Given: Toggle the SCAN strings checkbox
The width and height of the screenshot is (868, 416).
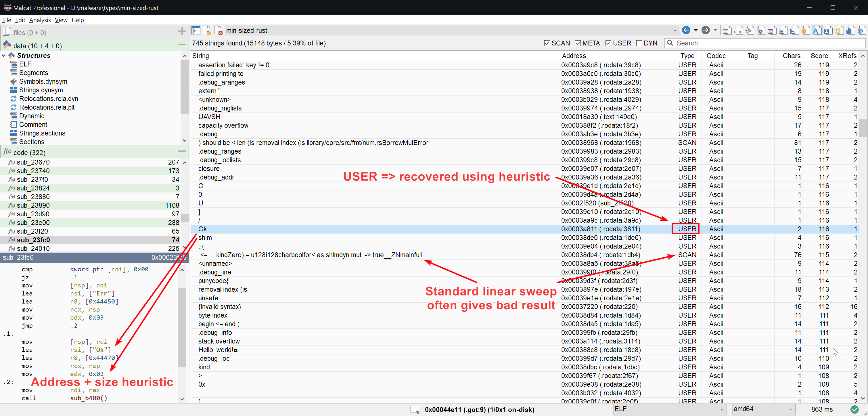Looking at the screenshot, I should (547, 43).
